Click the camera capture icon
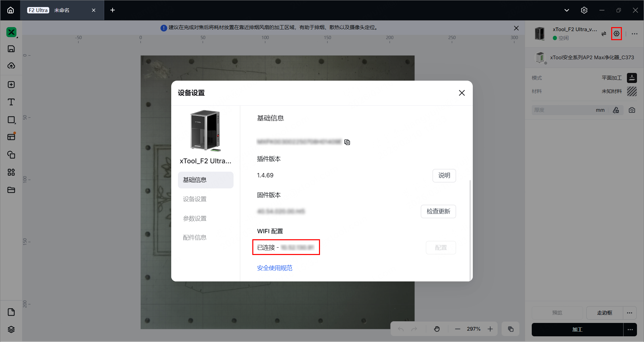Image resolution: width=644 pixels, height=342 pixels. tap(632, 110)
